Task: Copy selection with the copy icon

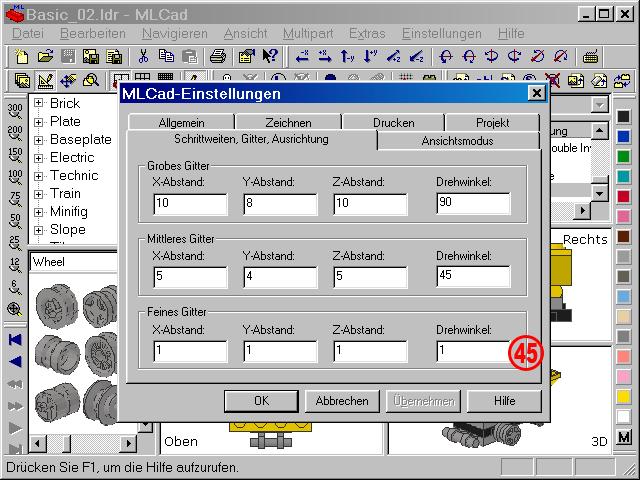Action: coord(166,56)
